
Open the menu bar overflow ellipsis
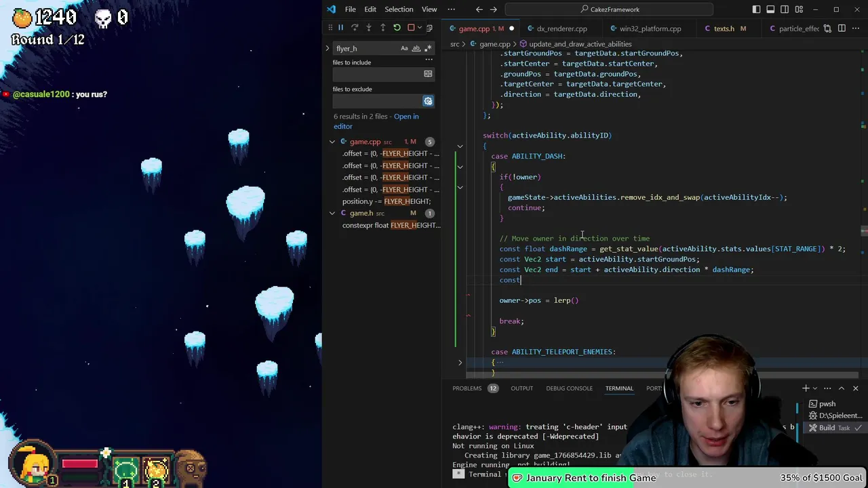451,9
